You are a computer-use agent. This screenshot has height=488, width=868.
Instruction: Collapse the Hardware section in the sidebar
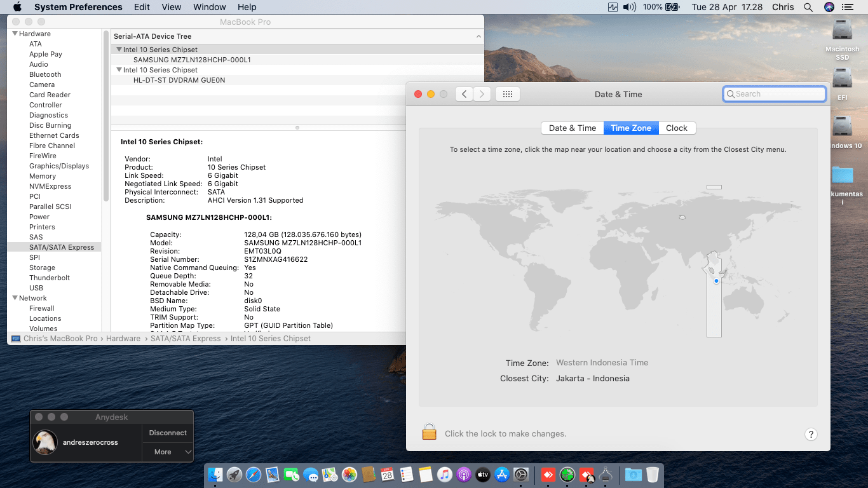click(x=15, y=34)
